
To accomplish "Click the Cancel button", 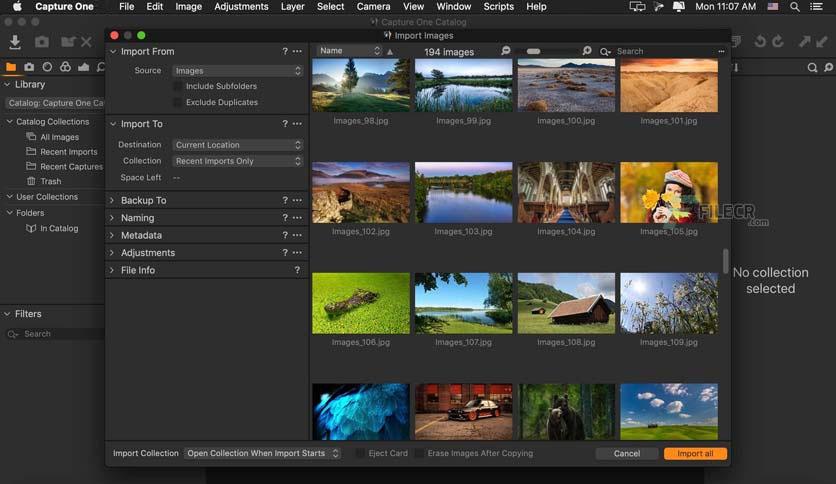I will (627, 454).
